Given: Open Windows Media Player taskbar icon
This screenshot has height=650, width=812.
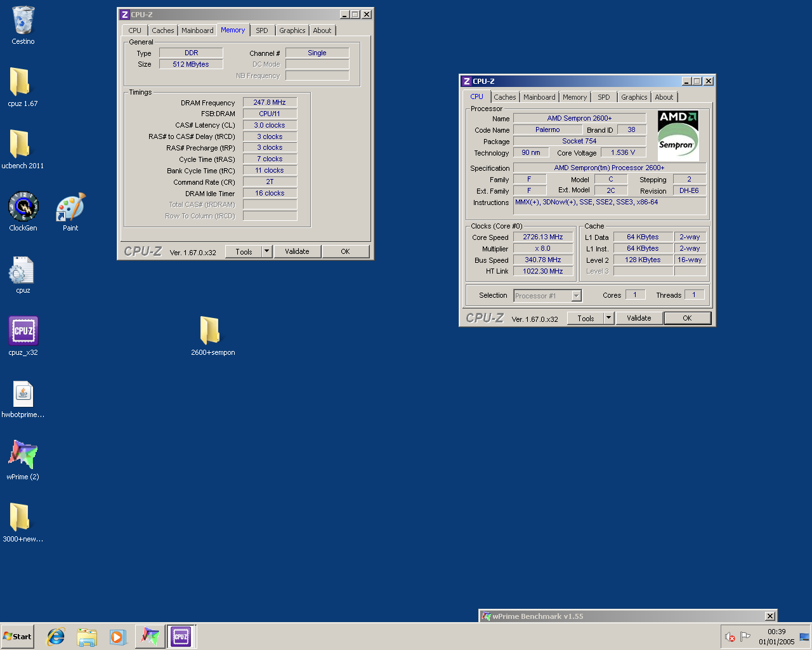Looking at the screenshot, I should pos(117,637).
